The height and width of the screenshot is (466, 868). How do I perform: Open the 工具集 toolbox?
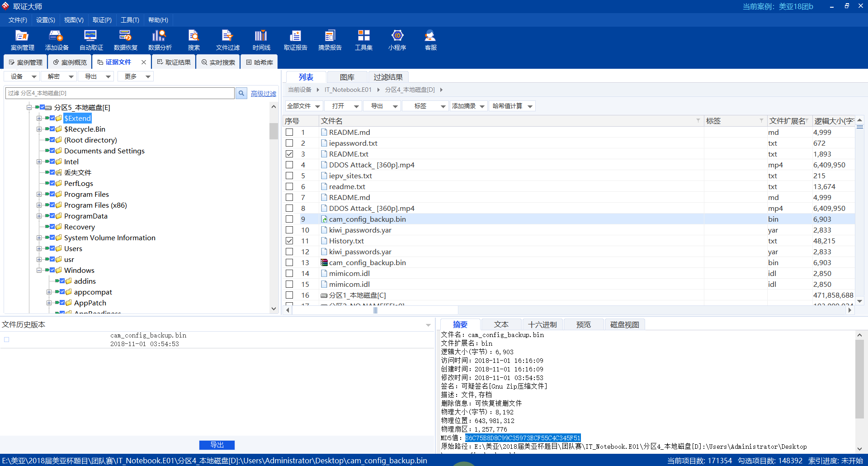click(x=363, y=40)
